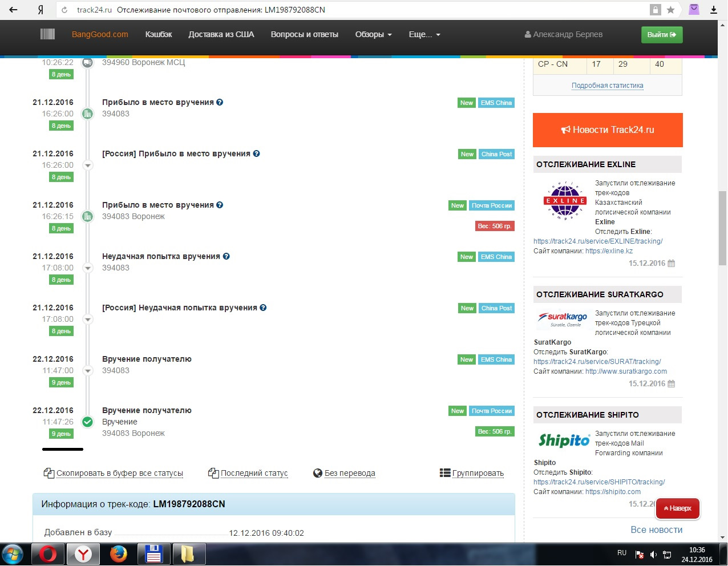The height and width of the screenshot is (566, 728).
Task: Click help icon next to [Россия] Прибыло в место вручения
Action: point(256,153)
